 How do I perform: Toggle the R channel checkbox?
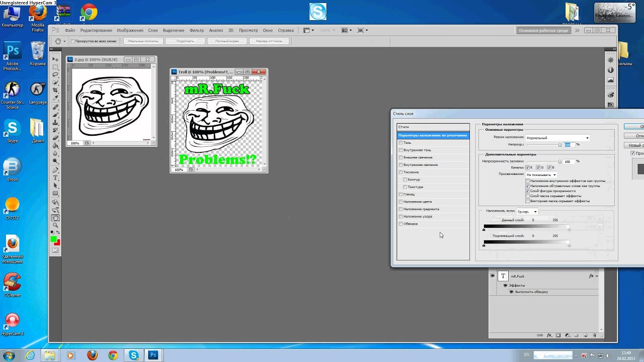pos(528,167)
